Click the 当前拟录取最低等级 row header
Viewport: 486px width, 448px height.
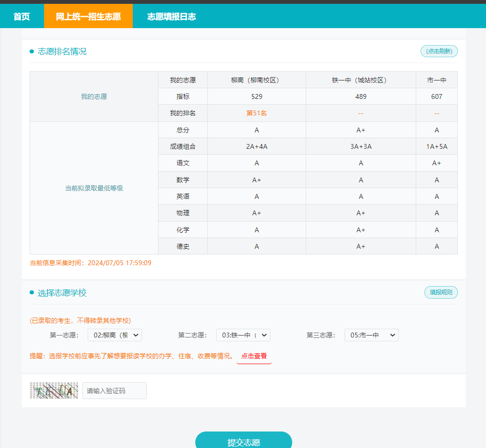94,188
